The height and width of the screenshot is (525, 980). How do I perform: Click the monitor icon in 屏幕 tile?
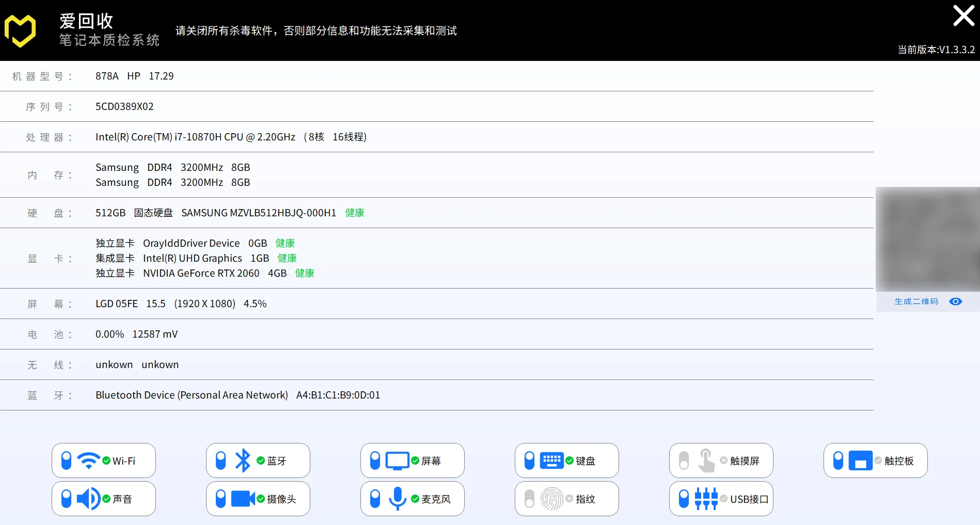click(397, 459)
